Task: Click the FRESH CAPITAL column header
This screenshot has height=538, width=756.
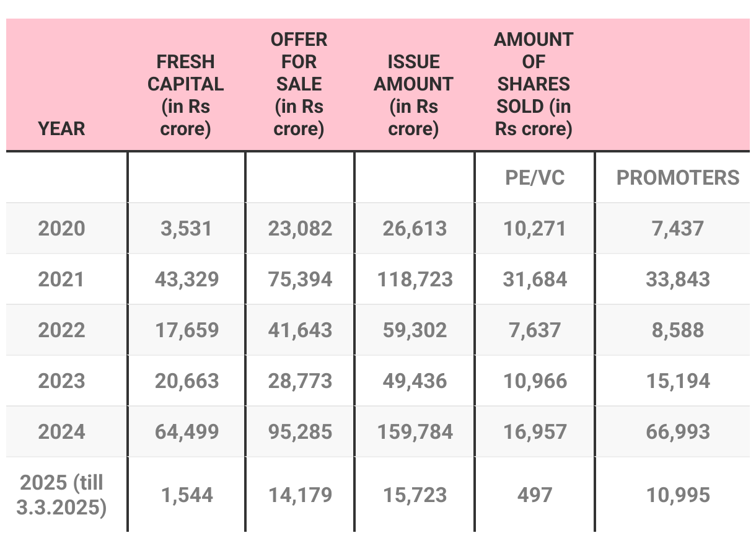Action: coord(186,95)
